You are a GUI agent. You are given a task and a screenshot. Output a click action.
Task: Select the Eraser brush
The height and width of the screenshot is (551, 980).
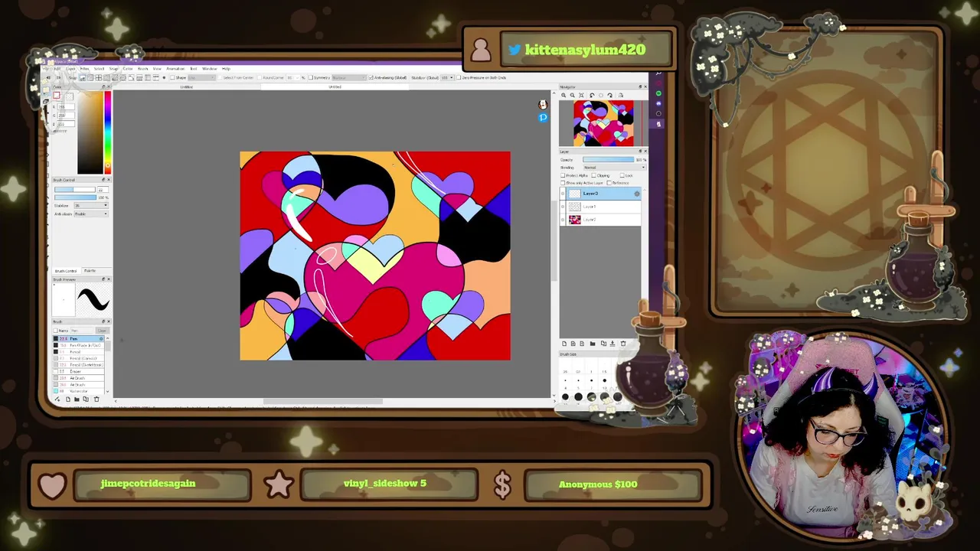[78, 371]
